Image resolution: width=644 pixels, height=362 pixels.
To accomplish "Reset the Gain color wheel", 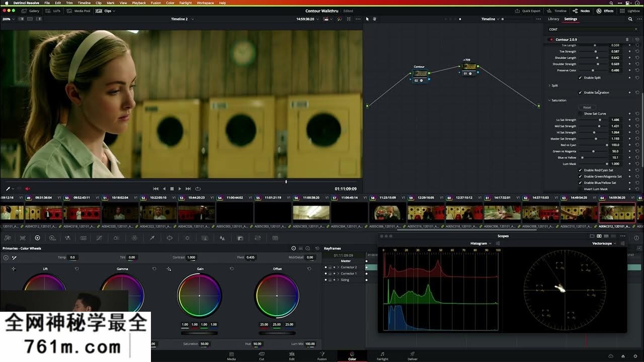I will click(x=231, y=269).
